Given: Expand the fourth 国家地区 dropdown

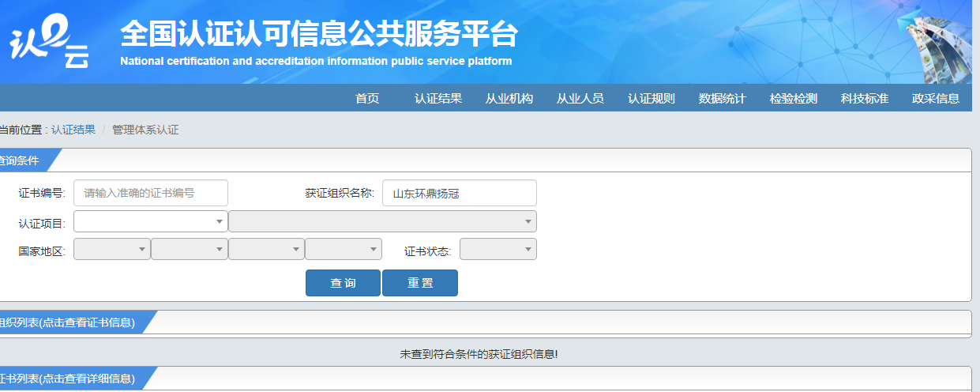Looking at the screenshot, I should (x=344, y=249).
